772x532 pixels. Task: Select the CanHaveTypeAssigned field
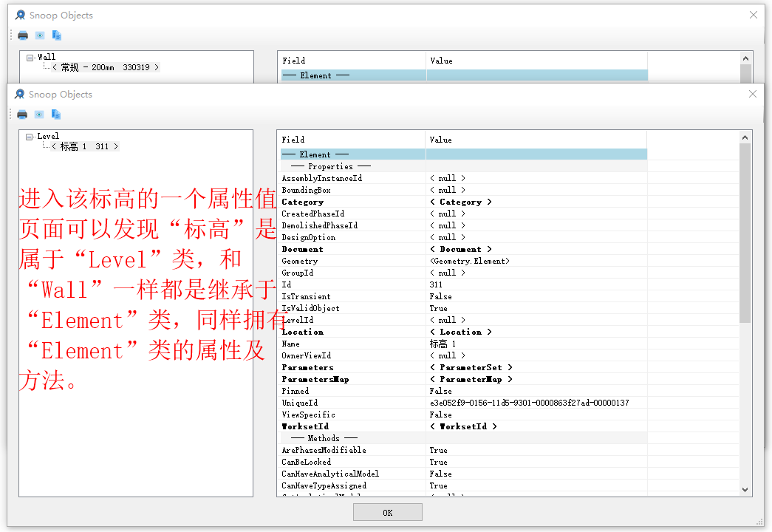coord(324,485)
